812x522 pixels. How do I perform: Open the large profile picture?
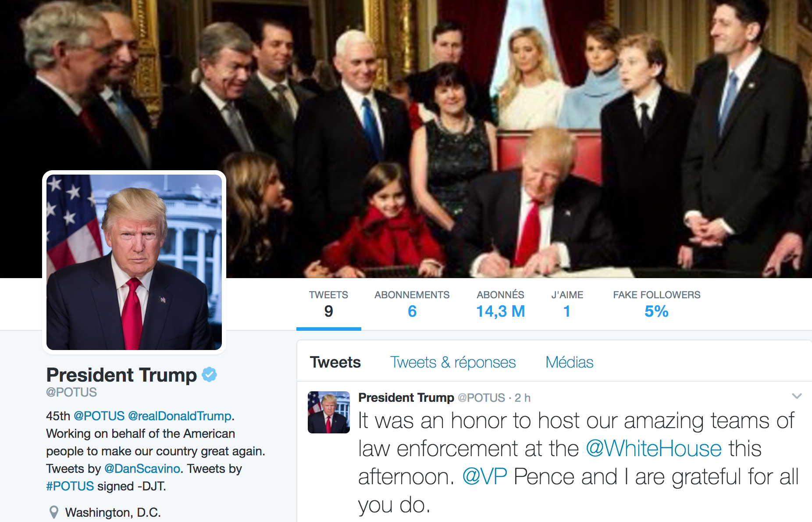134,262
